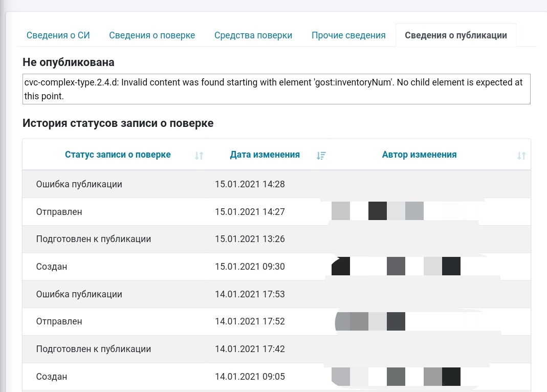Toggle sort icon next to Дата изменения
The height and width of the screenshot is (392, 547).
click(321, 156)
